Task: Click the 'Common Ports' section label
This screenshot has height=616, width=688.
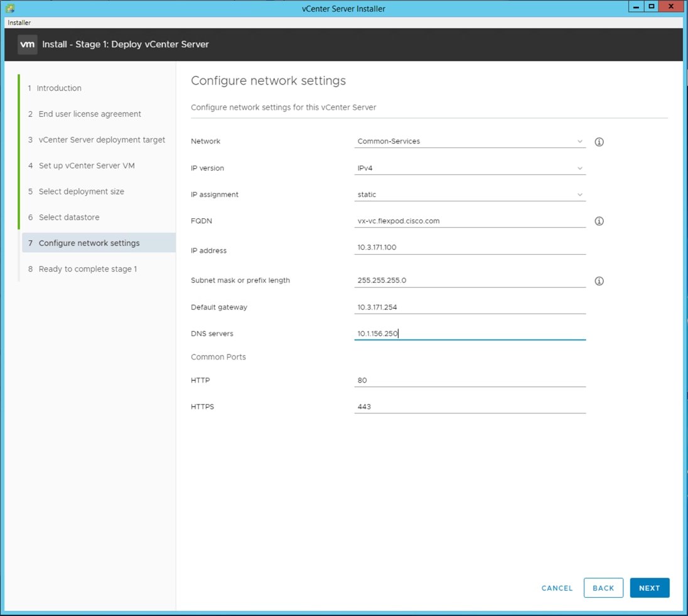Action: 218,357
